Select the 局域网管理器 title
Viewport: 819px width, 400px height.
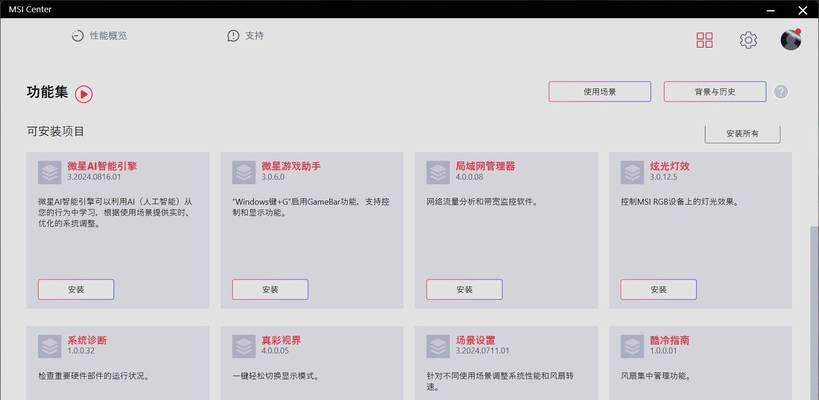point(485,166)
